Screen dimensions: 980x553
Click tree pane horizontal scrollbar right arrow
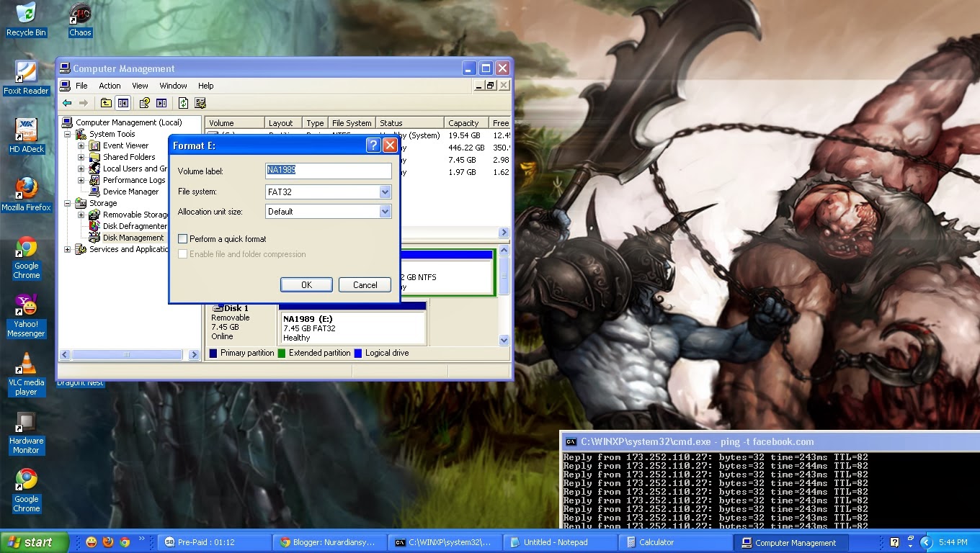(x=194, y=354)
